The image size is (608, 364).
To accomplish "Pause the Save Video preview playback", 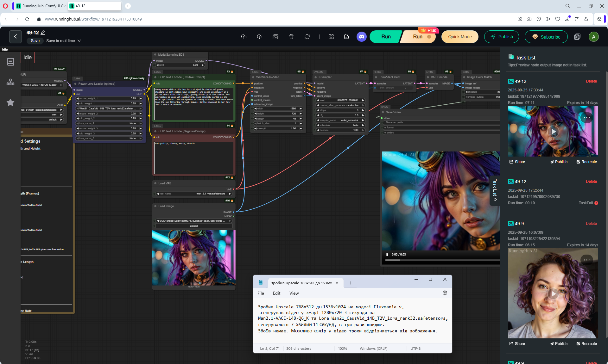I will pyautogui.click(x=387, y=255).
